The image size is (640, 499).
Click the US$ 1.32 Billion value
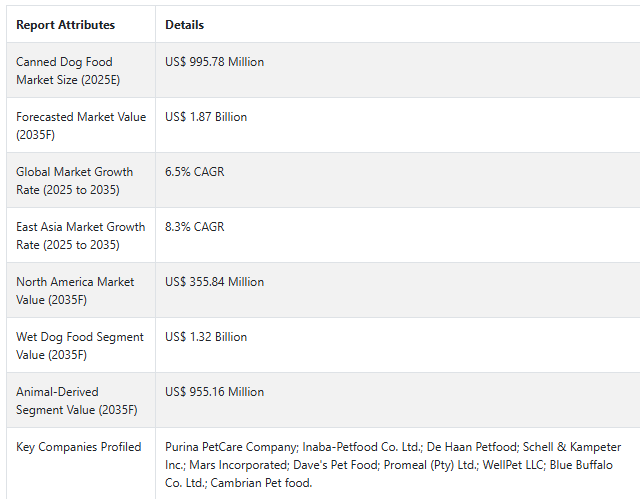[x=206, y=337]
